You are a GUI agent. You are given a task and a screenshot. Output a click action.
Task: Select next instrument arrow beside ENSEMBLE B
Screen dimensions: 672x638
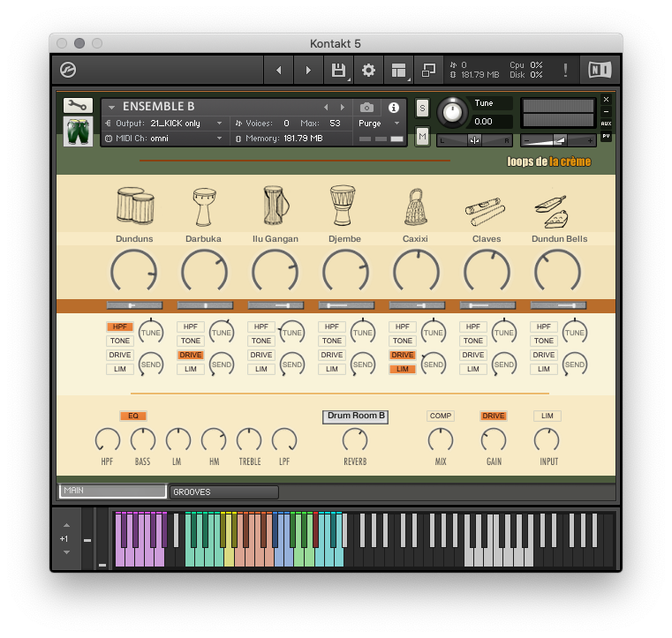pos(342,107)
